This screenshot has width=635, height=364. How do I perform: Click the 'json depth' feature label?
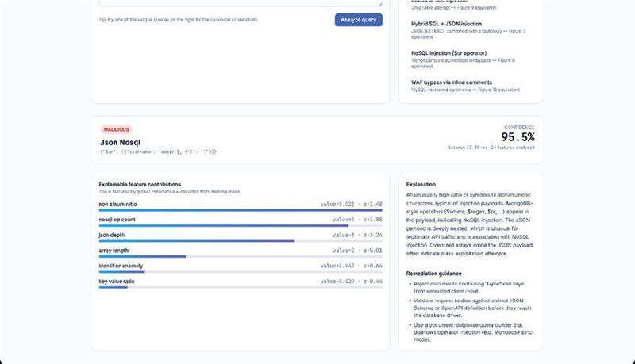pyautogui.click(x=112, y=235)
